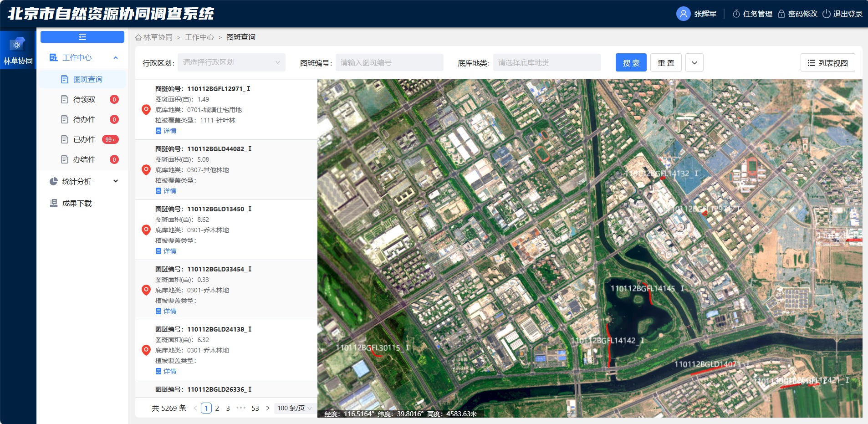Collapse sidebar with the blue menu toggle
Image resolution: width=868 pixels, height=424 pixels.
(x=82, y=37)
